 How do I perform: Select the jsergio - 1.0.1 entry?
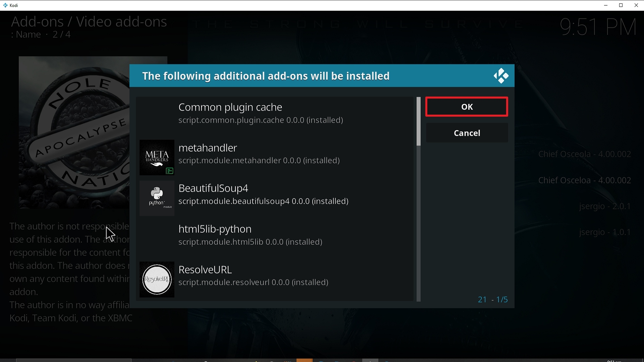605,232
